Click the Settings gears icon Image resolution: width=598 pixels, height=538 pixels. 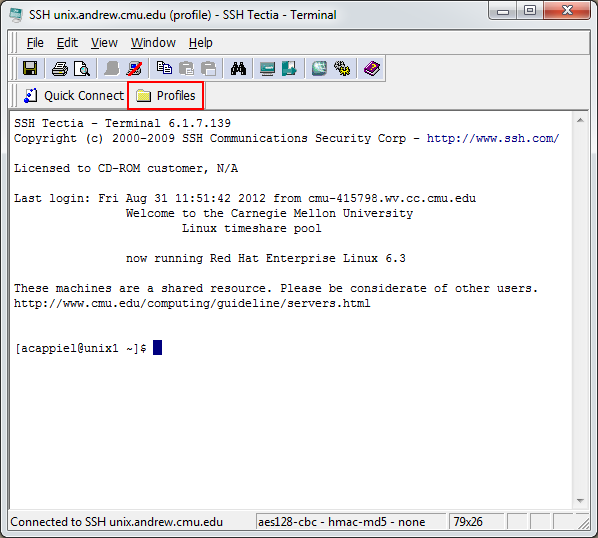(x=342, y=69)
